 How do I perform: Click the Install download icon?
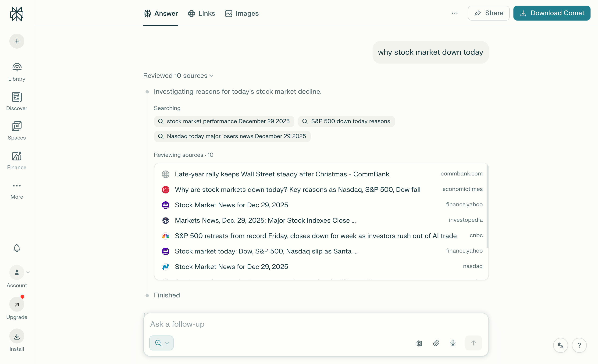point(17,336)
